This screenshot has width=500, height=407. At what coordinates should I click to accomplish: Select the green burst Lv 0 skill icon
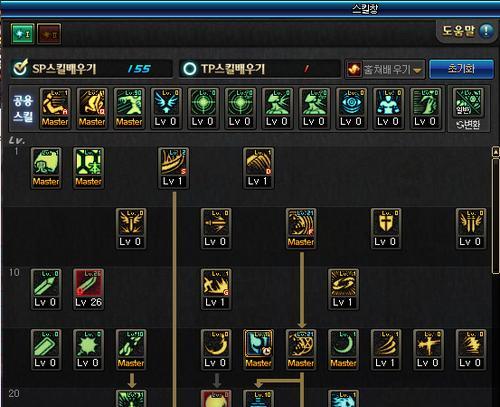click(88, 350)
